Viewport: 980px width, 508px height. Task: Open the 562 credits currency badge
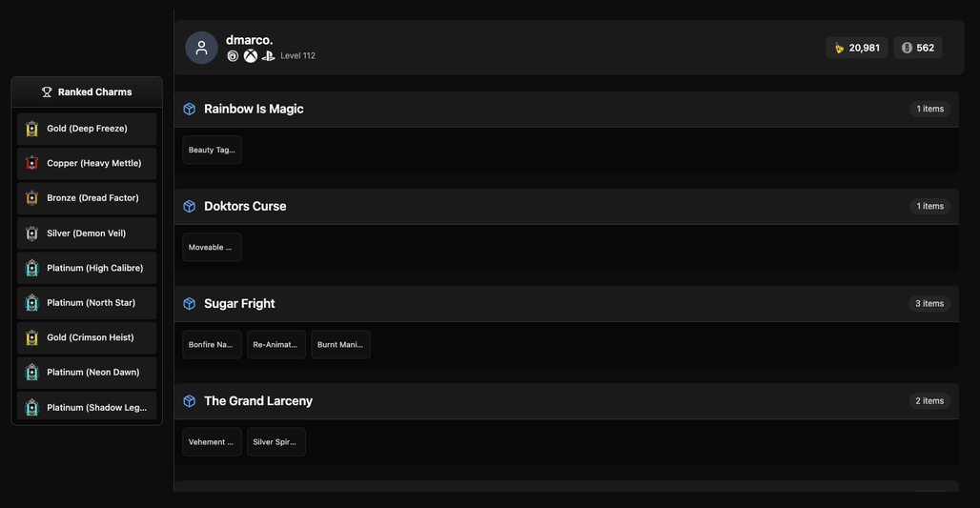pyautogui.click(x=917, y=48)
